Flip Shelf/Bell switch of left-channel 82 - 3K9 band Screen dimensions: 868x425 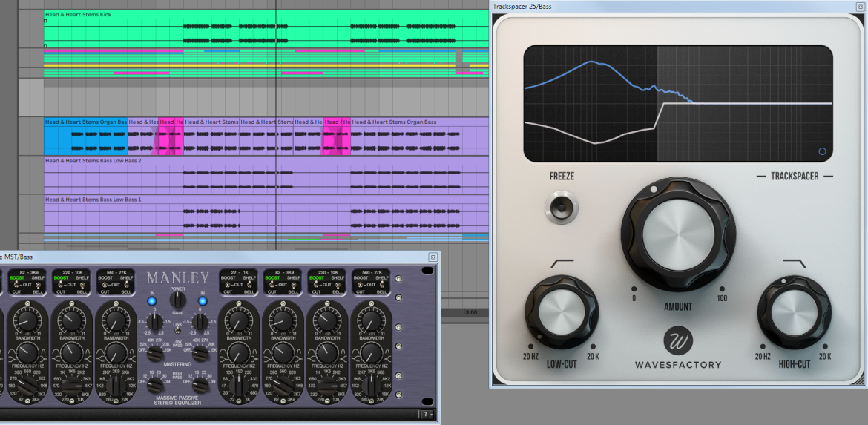(x=38, y=286)
